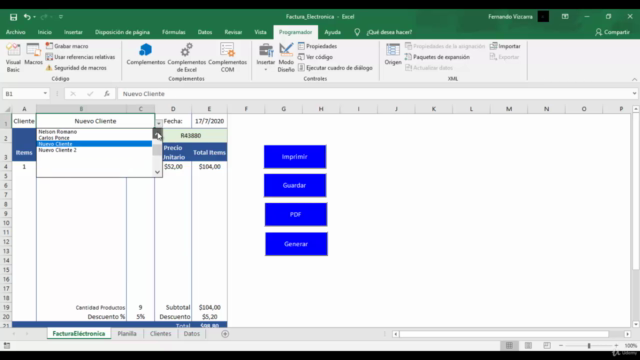This screenshot has width=640, height=360.
Task: Switch to the Insertar ribbon tab
Action: 73,32
